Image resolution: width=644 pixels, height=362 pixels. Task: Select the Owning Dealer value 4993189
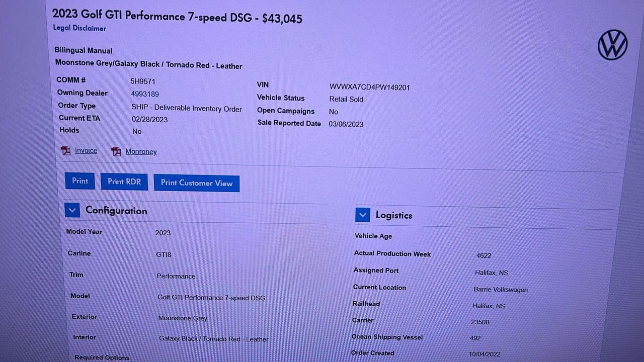(145, 94)
